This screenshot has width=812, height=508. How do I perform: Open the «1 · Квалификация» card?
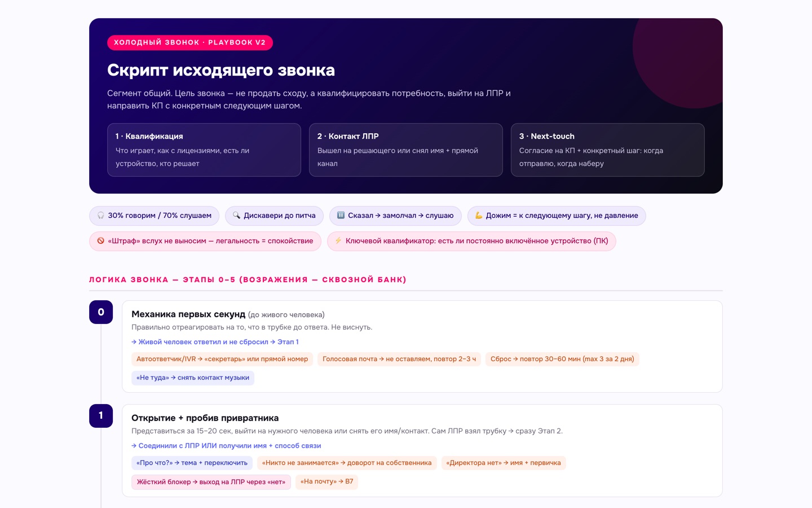pos(204,150)
